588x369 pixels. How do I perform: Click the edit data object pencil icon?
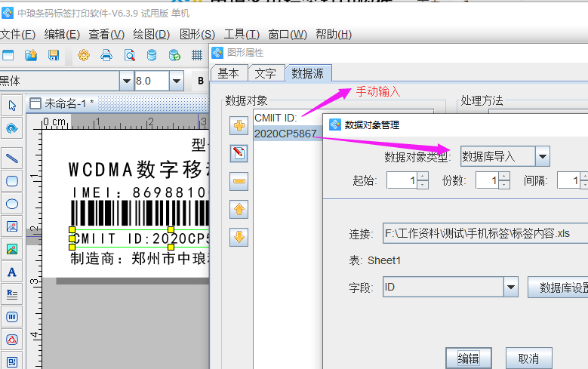click(x=239, y=153)
